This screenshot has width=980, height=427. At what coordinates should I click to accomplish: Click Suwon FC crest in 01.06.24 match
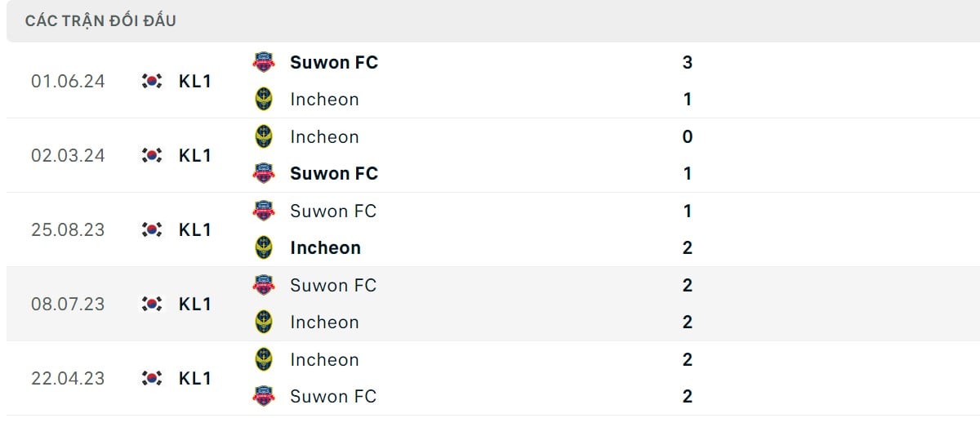coord(264,62)
